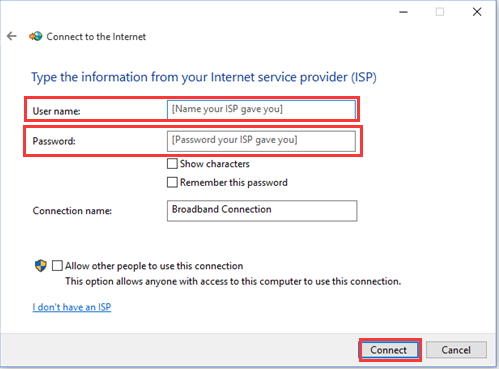Click the greyed-out maximize window button
499x369 pixels.
[x=440, y=12]
